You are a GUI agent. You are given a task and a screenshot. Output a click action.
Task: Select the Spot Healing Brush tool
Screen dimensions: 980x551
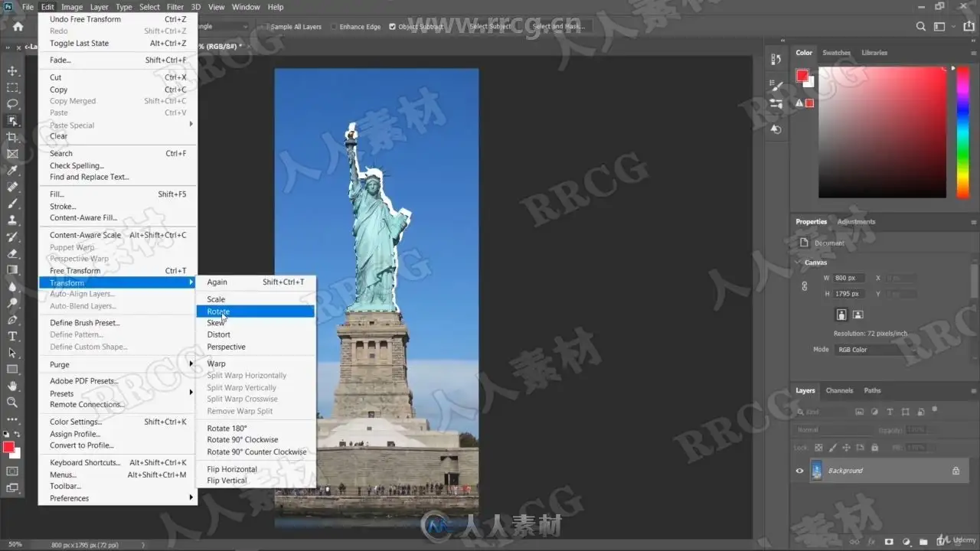[x=12, y=187]
